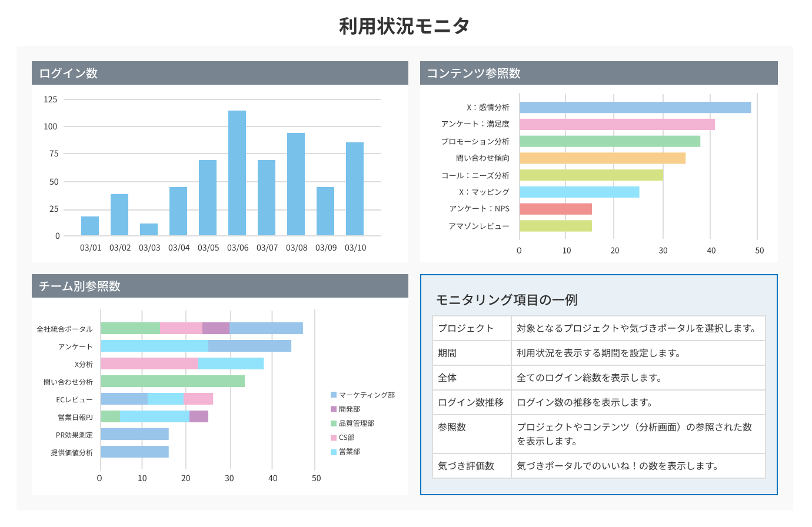
Task: Select the 03/08 login count bar
Action: (296, 184)
